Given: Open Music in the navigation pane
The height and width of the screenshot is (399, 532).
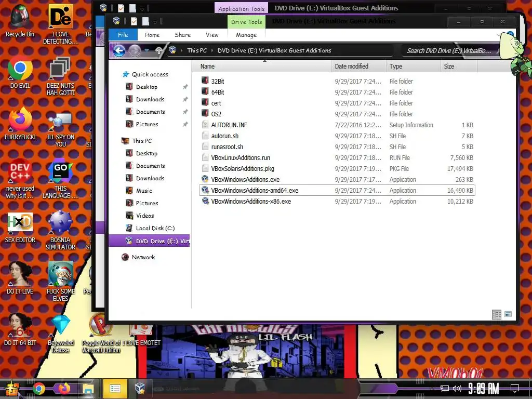Looking at the screenshot, I should click(x=144, y=190).
